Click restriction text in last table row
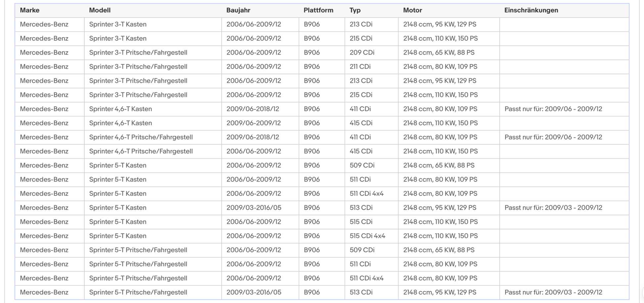644x303 pixels. (x=553, y=292)
